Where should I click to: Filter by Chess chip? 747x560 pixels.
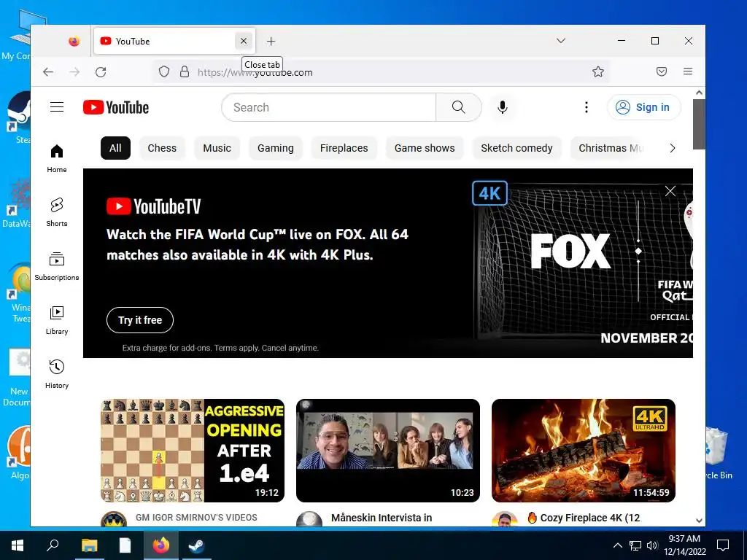[x=162, y=148]
